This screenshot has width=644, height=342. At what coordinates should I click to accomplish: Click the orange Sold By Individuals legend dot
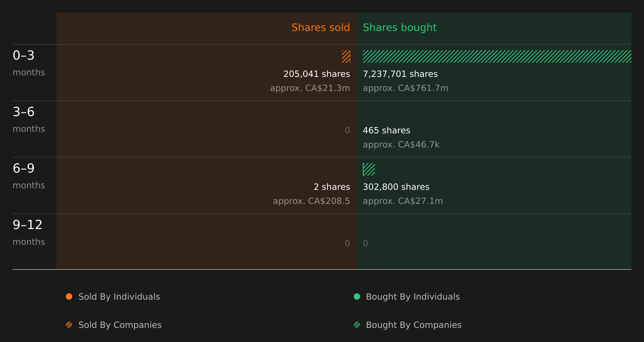pos(69,297)
